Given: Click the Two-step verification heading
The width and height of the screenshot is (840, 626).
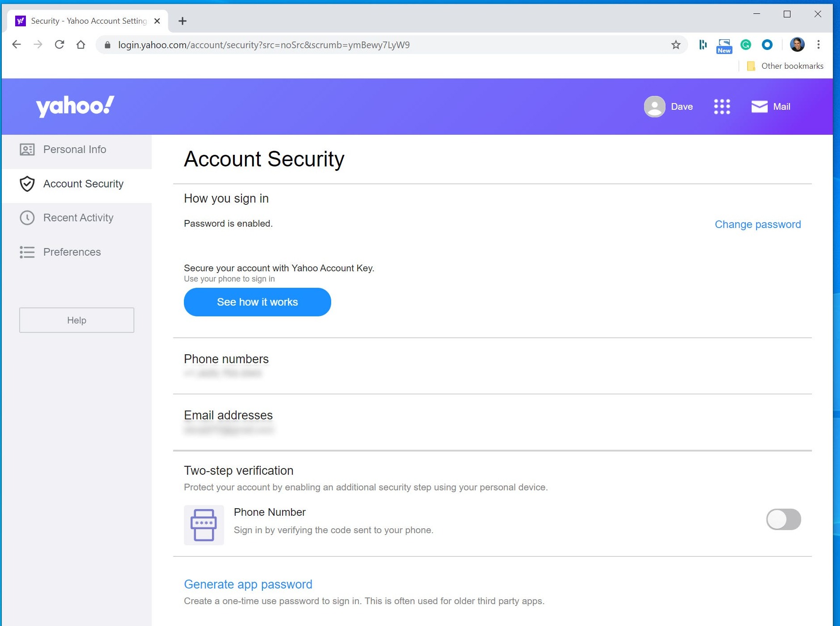Looking at the screenshot, I should 239,471.
